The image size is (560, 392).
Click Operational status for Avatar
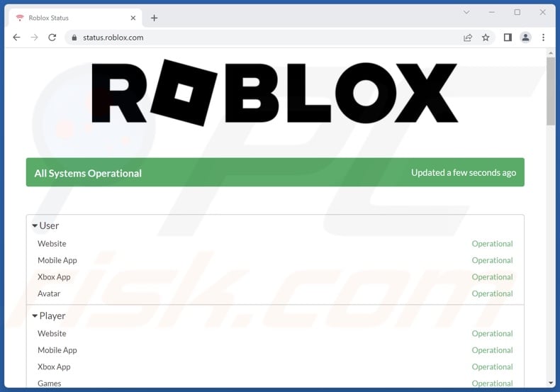[492, 293]
